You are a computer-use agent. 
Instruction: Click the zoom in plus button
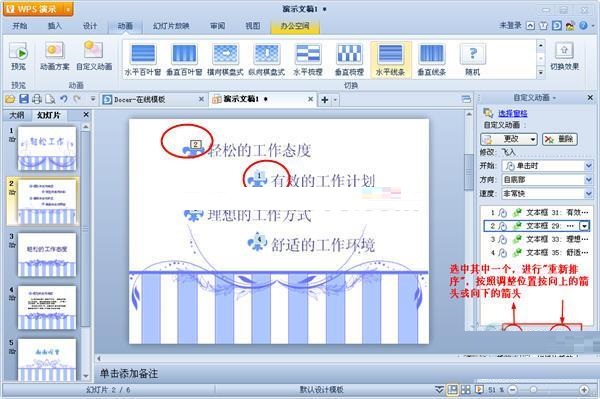[584, 390]
